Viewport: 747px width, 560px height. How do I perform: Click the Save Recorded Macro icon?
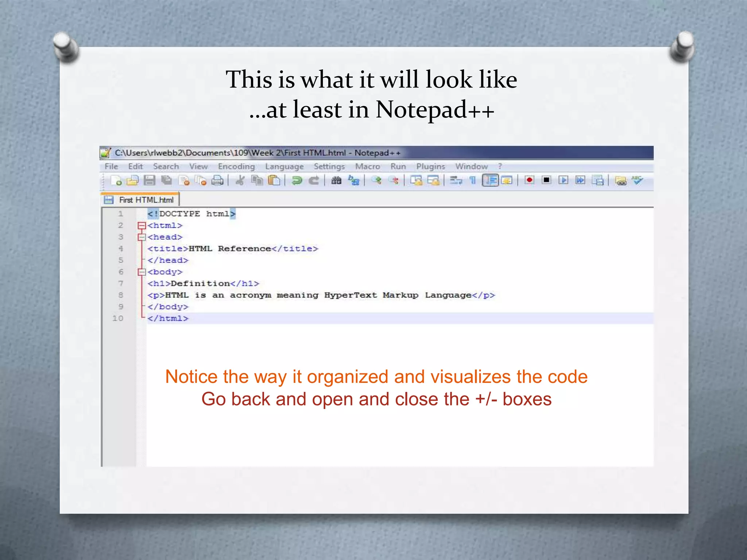(x=598, y=180)
